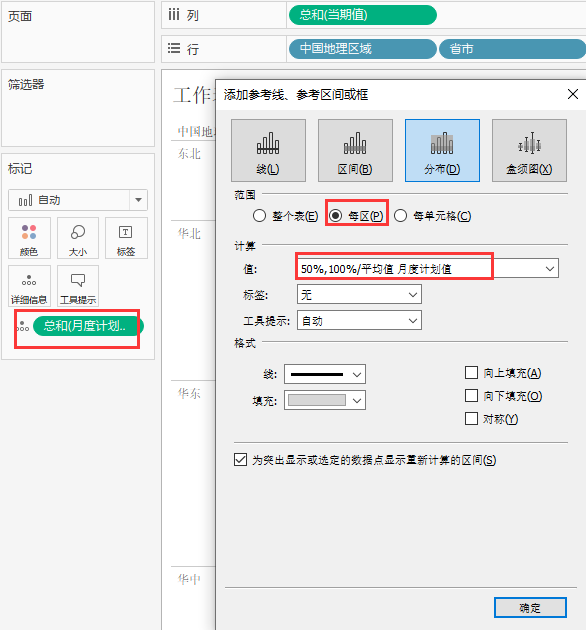Viewport: 586px width, 630px height.
Task: Toggle recalculated band for highlighted points checkbox
Action: 240,460
